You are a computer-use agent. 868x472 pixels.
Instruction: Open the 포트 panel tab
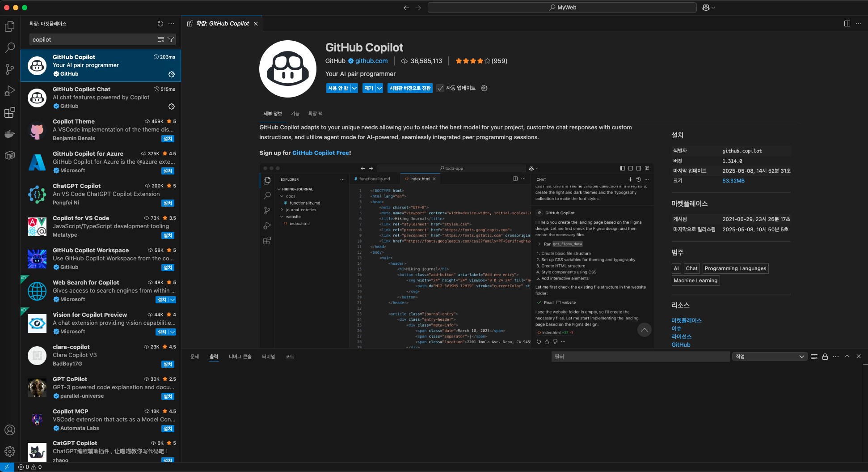coord(290,357)
